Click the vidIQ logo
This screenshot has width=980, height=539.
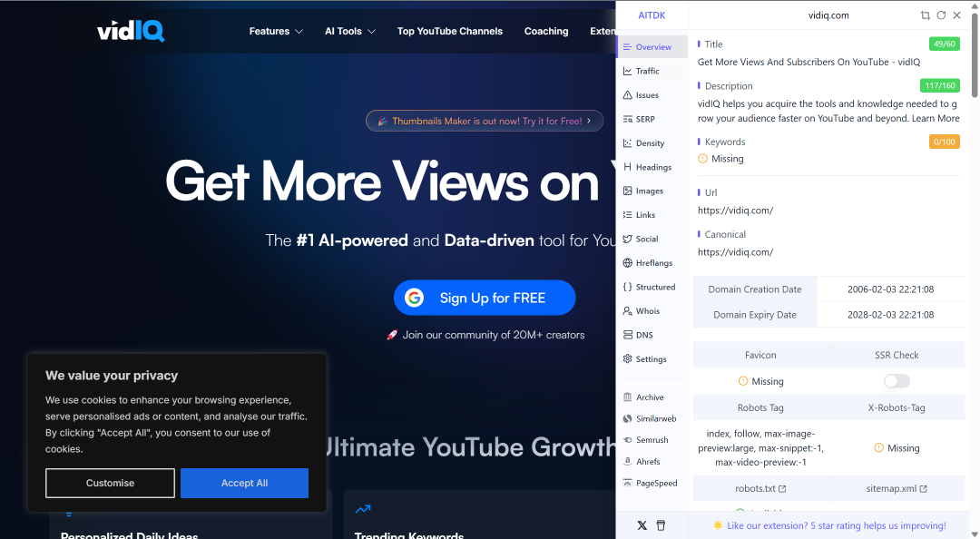[x=131, y=31]
